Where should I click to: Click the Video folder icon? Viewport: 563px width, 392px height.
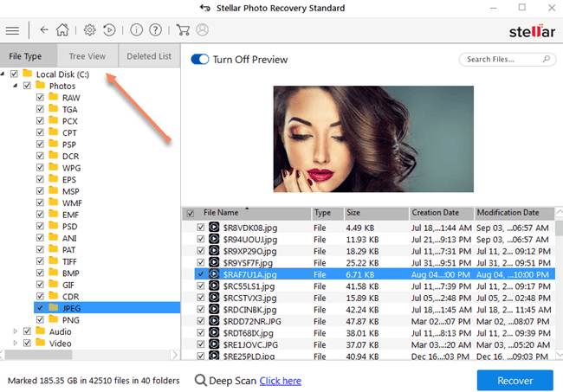click(x=41, y=343)
